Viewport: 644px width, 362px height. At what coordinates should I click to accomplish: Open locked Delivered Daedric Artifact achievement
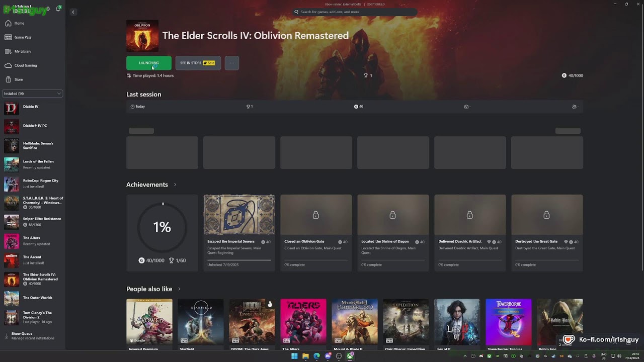click(470, 233)
